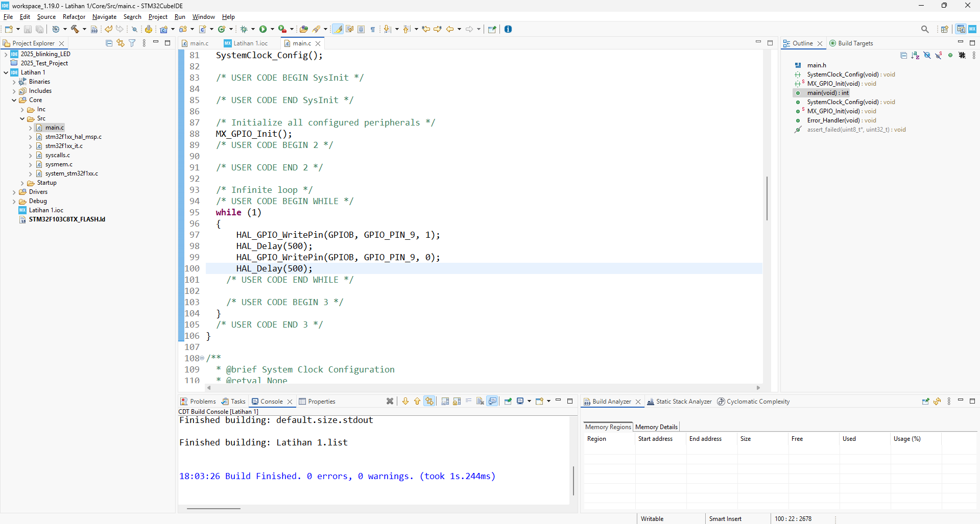Switch to the Static Stack Analyzer tab
980x524 pixels.
[x=684, y=402]
